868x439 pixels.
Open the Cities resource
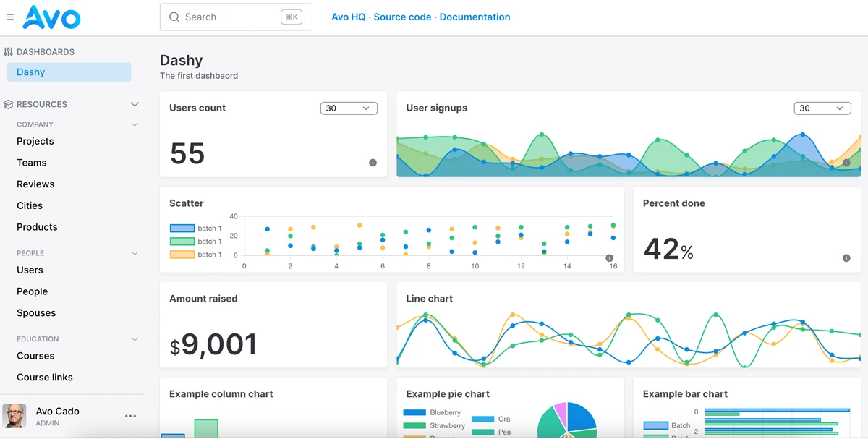coord(30,205)
